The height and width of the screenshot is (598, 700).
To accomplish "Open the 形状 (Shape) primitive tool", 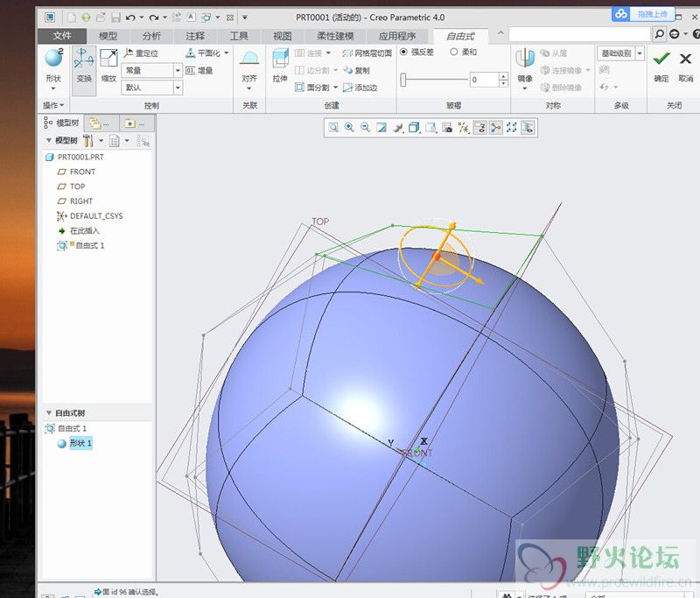I will click(x=53, y=67).
